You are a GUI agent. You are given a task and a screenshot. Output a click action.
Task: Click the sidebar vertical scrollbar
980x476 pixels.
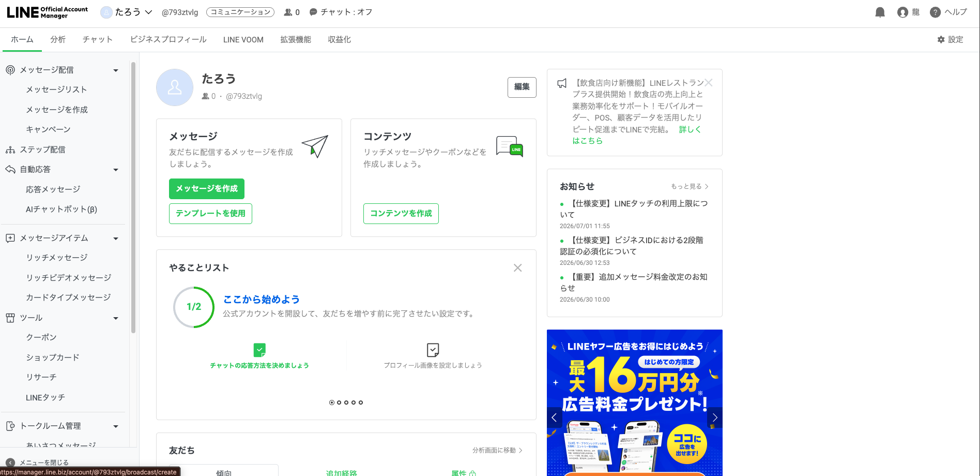point(133,198)
